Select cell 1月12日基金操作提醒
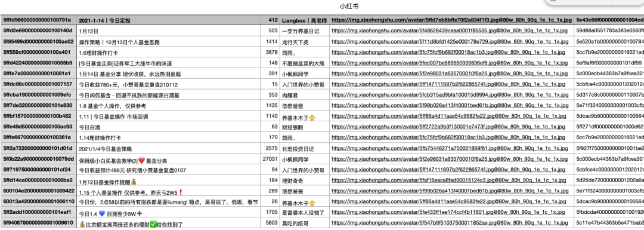The width and height of the screenshot is (644, 230). 168,180
